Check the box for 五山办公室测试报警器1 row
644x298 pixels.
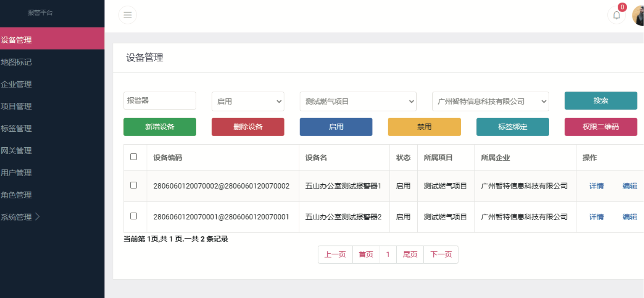pos(134,185)
